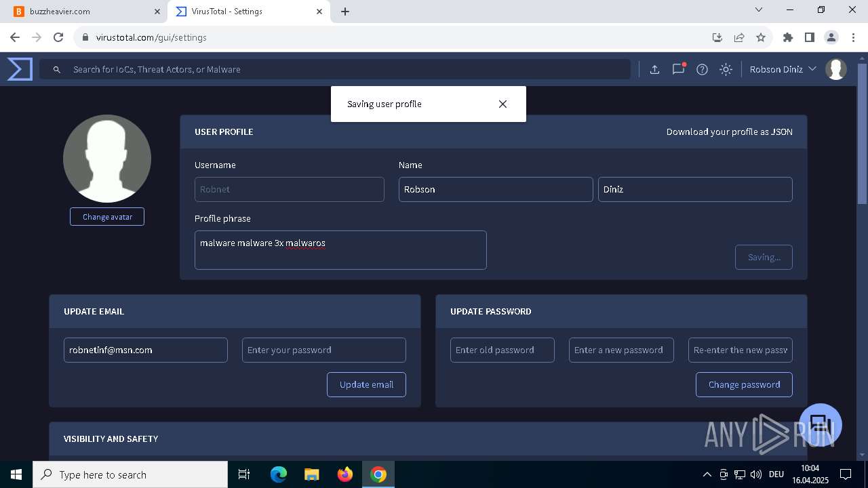Viewport: 868px width, 488px height.
Task: Click the Profile phrase text area
Action: [x=340, y=250]
